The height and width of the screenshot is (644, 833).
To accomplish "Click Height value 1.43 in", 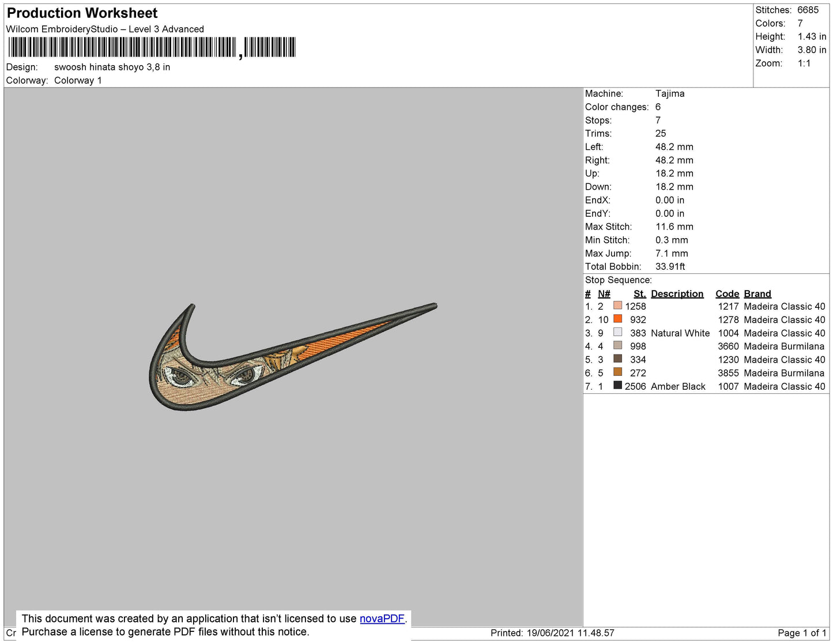I will [x=812, y=36].
